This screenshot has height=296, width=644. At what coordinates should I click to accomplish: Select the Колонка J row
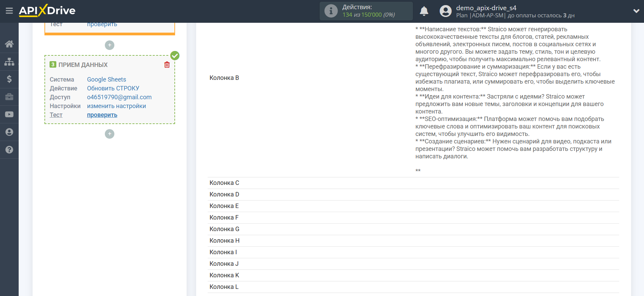pyautogui.click(x=413, y=264)
